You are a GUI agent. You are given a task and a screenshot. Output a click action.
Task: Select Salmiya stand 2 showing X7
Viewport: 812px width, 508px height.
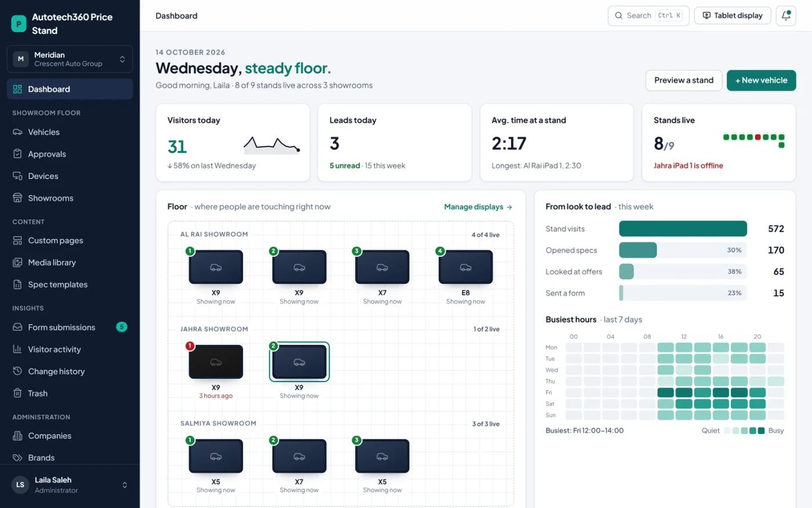click(299, 456)
